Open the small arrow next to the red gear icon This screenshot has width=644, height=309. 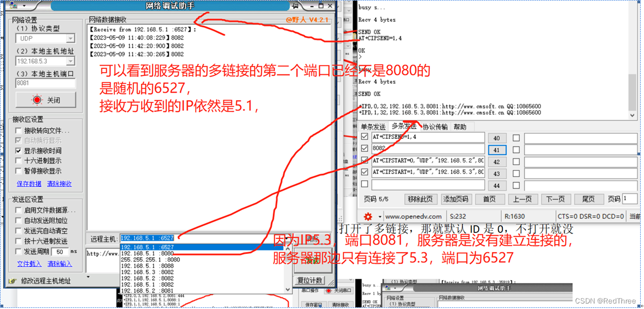pos(380,216)
